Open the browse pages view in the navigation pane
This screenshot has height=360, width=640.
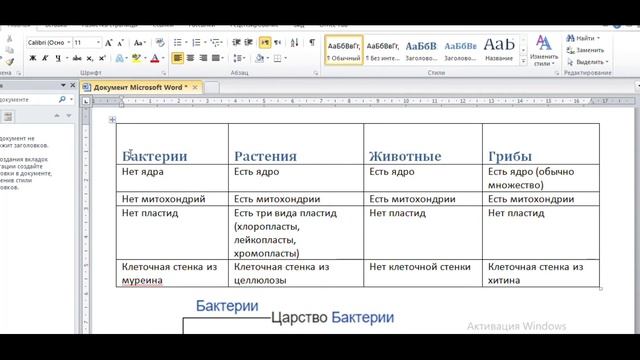[8, 117]
